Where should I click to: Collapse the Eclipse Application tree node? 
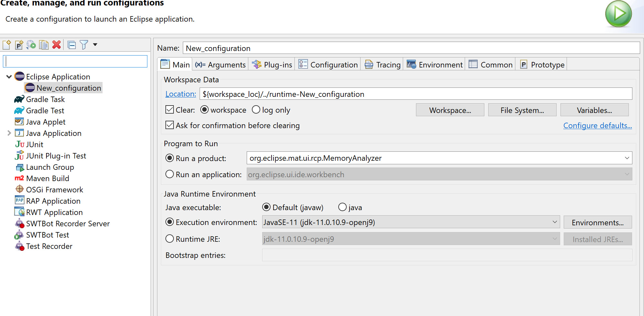tap(9, 76)
